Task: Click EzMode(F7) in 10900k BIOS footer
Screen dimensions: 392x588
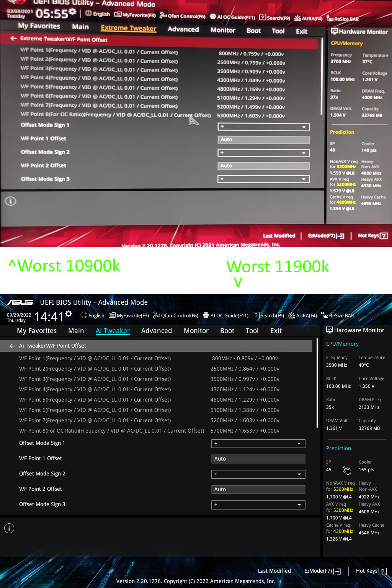Action: pyautogui.click(x=326, y=236)
